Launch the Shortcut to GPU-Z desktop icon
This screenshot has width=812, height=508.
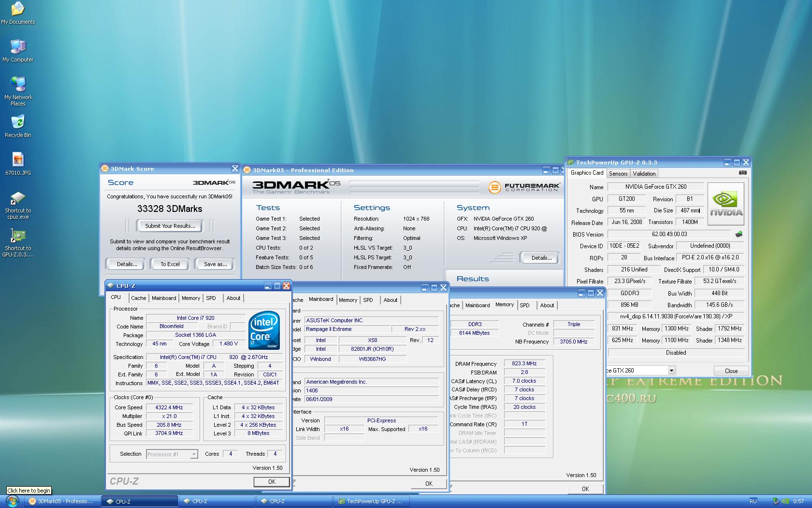click(18, 243)
